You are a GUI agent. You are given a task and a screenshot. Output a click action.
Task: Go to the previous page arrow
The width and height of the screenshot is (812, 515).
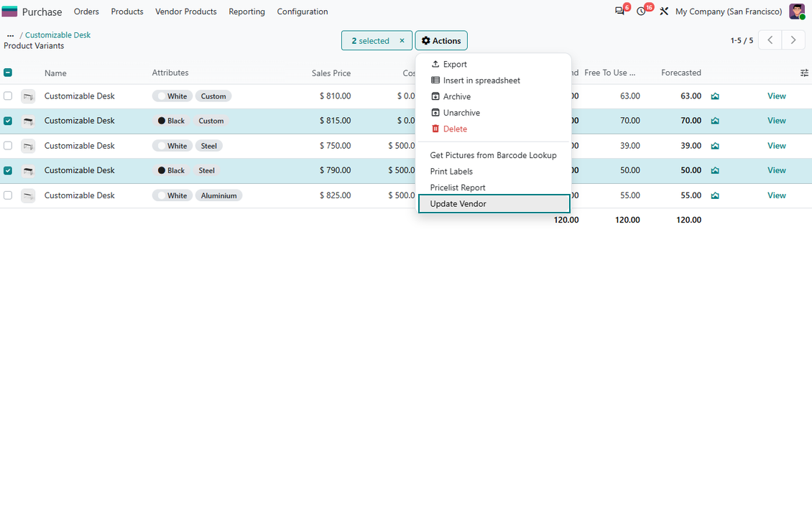(770, 40)
